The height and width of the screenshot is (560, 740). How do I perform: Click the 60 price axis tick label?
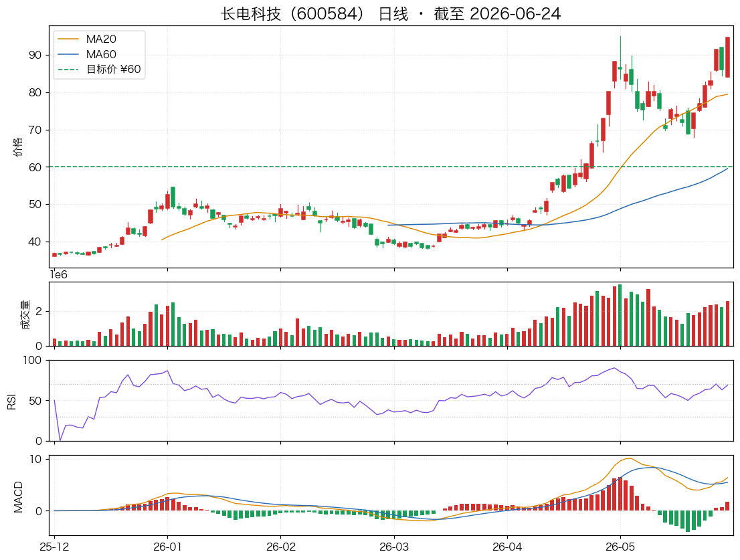pyautogui.click(x=35, y=167)
